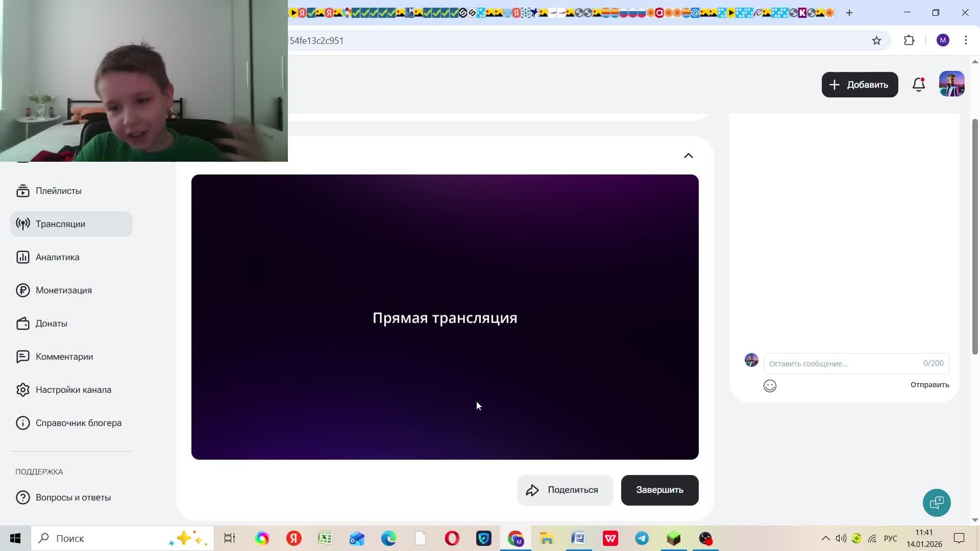This screenshot has width=980, height=551.
Task: Open the Chrome profile M icon
Action: point(943,41)
